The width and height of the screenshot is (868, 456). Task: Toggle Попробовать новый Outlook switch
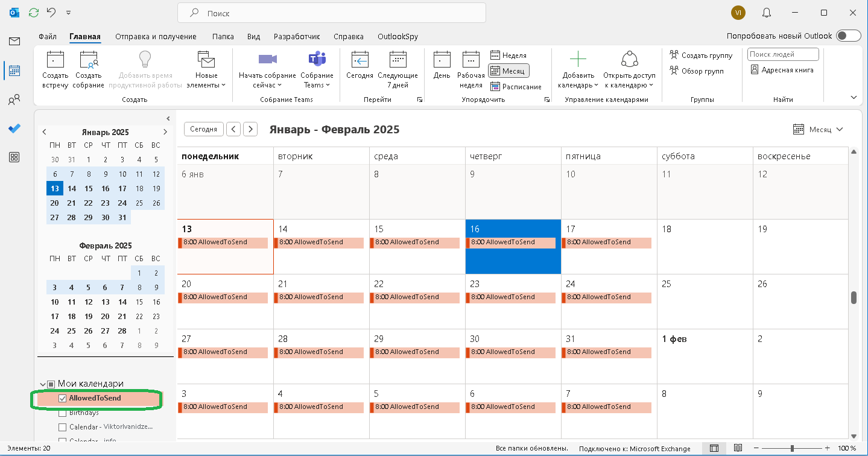click(849, 36)
